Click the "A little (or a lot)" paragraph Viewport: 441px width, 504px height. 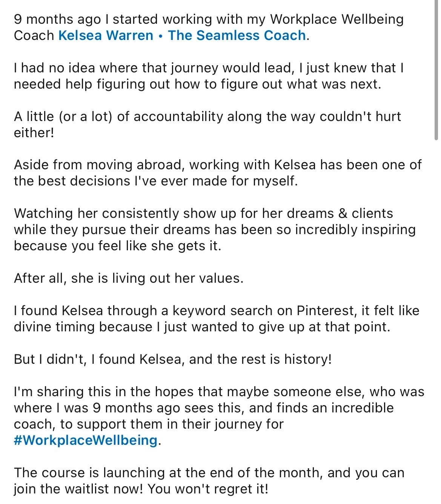207,124
